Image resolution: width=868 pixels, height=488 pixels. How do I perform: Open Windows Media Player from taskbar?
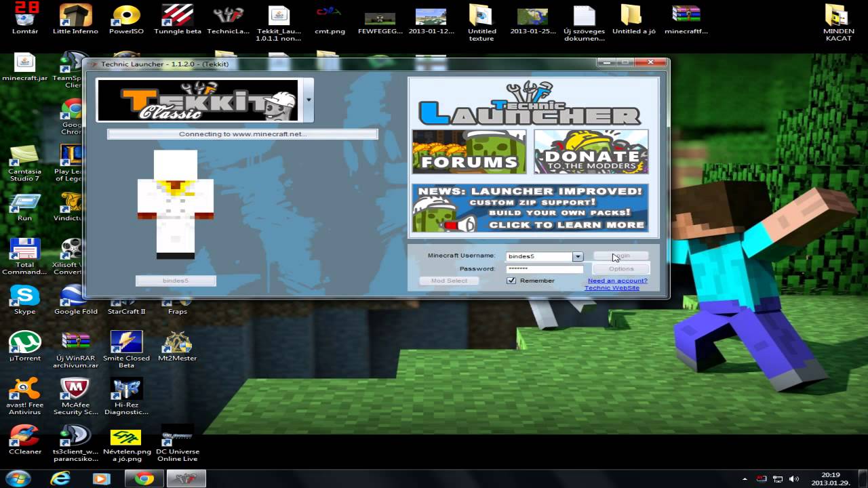pos(101,479)
